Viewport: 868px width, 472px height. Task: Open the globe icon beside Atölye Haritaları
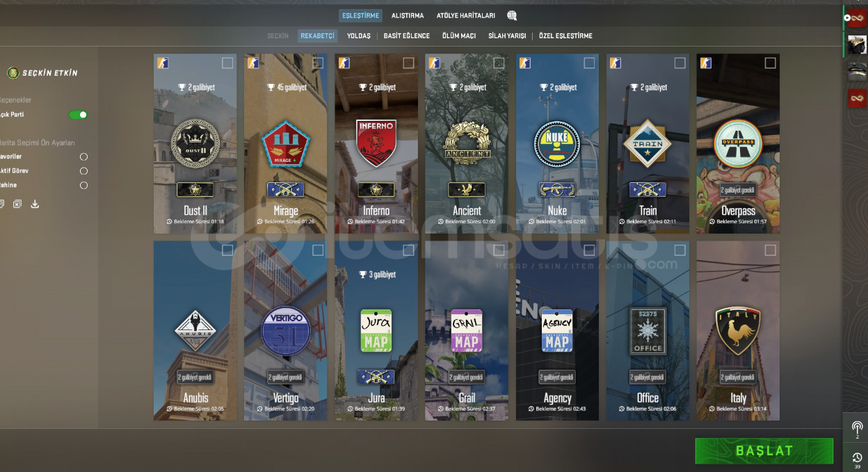512,15
